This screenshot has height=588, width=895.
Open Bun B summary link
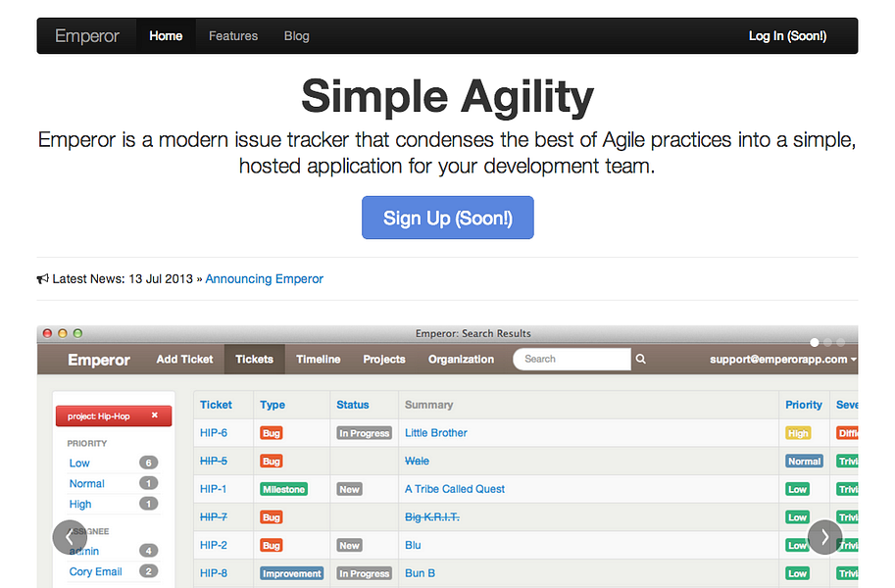pyautogui.click(x=421, y=573)
